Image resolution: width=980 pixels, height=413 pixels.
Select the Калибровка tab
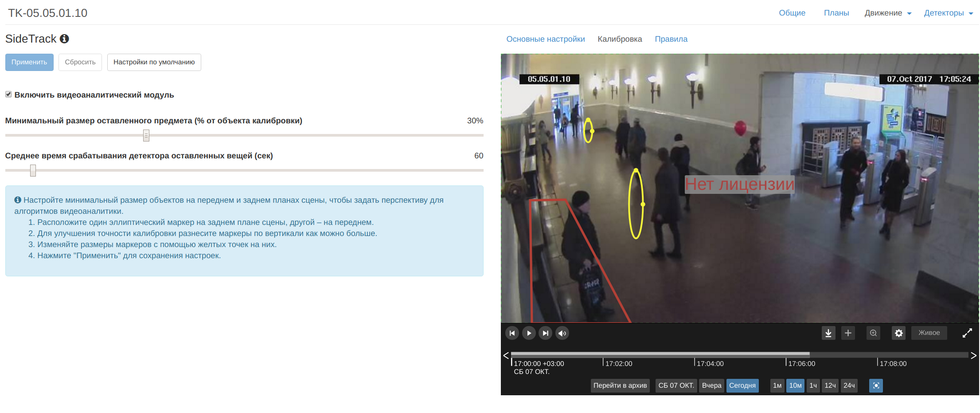[x=620, y=39]
